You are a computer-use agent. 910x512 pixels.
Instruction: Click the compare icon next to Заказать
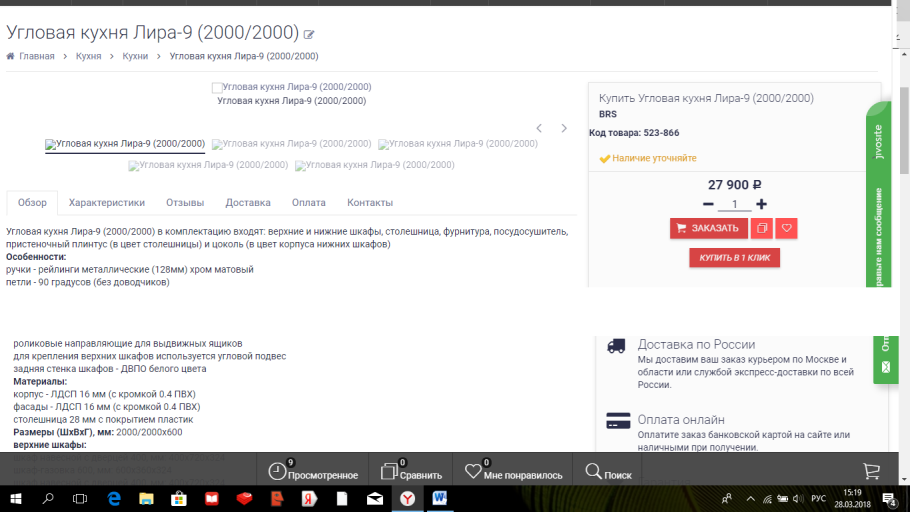[x=761, y=228]
